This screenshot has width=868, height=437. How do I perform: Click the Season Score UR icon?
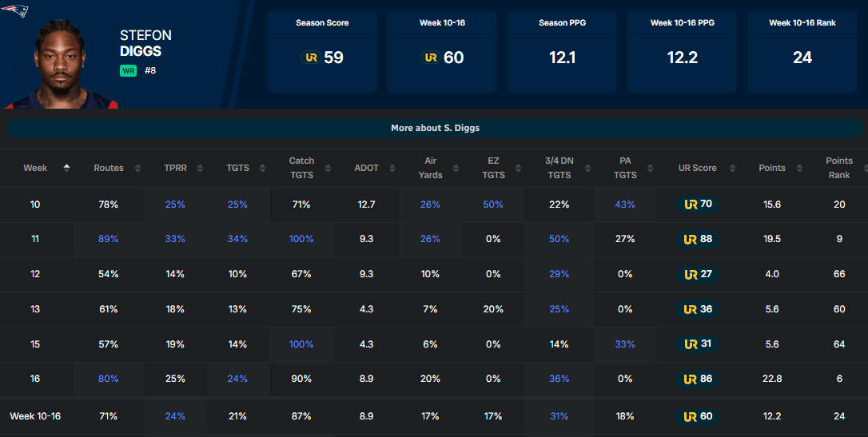[310, 58]
